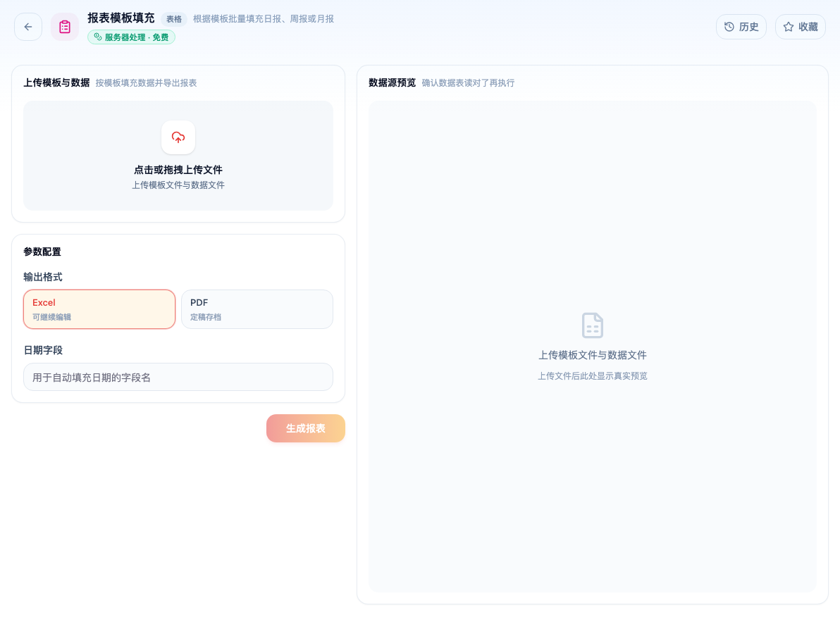Click the 确认数据表读对了再执行 hint text
Screen dimensions: 840x634
coord(468,82)
